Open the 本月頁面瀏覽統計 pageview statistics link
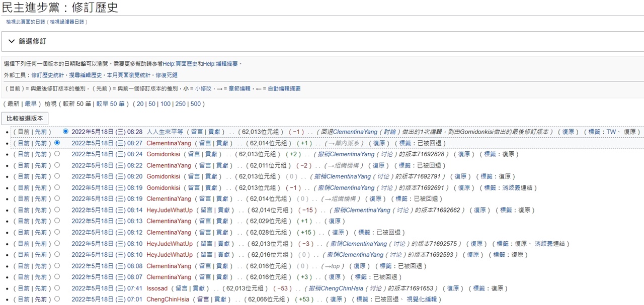The width and height of the screenshot is (644, 305). [128, 75]
